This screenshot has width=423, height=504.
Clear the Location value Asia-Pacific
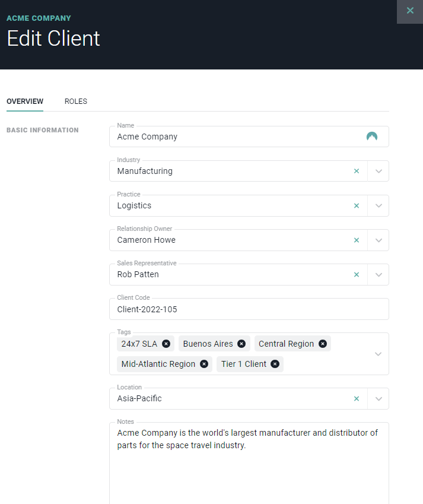(357, 398)
